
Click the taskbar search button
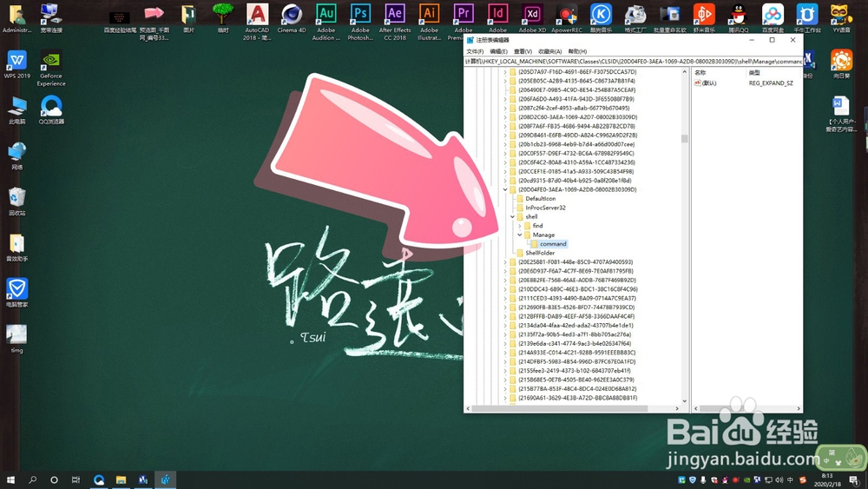(x=32, y=479)
